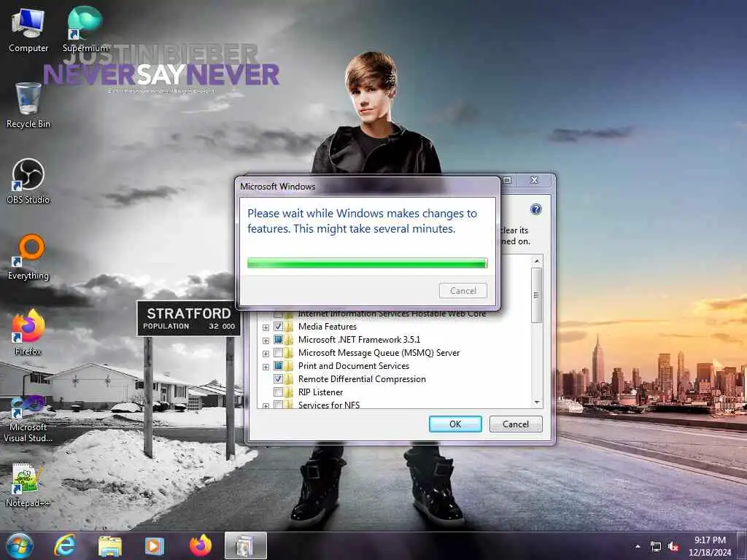Enable the RIP Listener checkbox
Viewport: 747px width, 560px height.
click(x=278, y=392)
